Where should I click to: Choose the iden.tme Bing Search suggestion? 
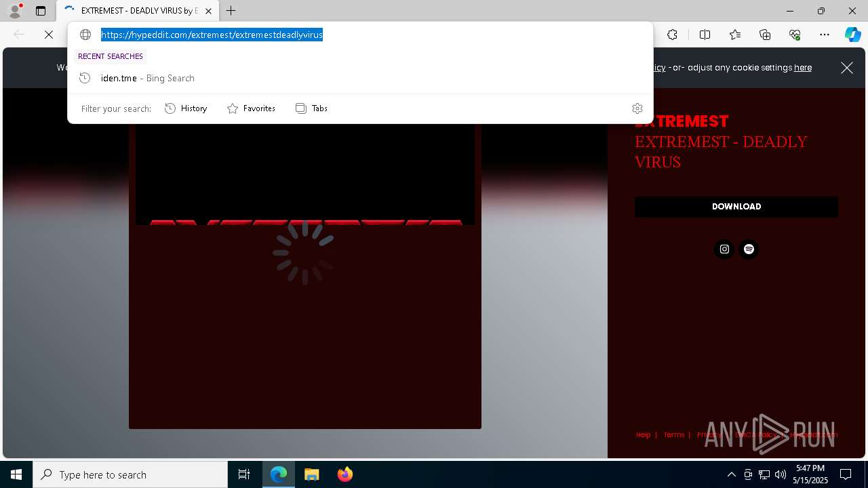[x=360, y=78]
